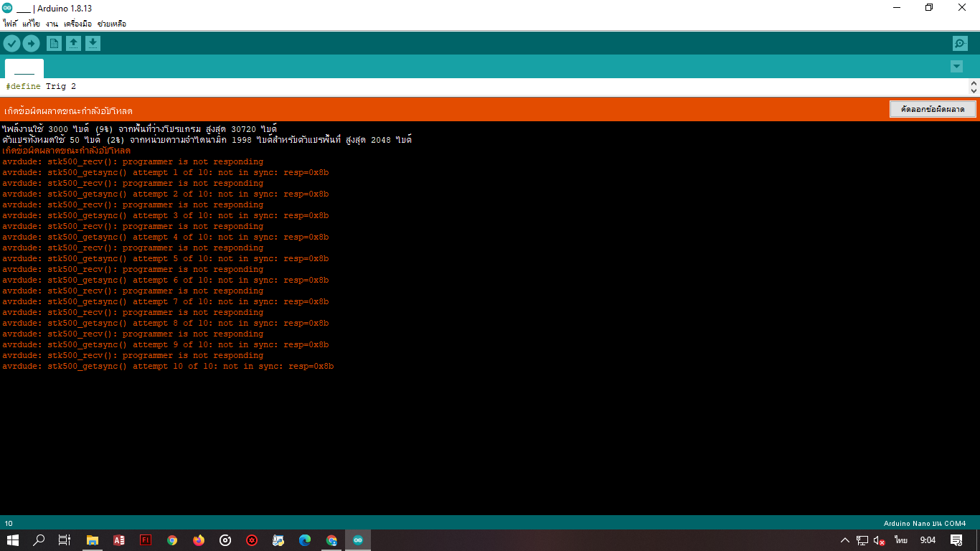Open the Python-style taskbar icon
Screen dimensions: 980x551
coord(278,540)
